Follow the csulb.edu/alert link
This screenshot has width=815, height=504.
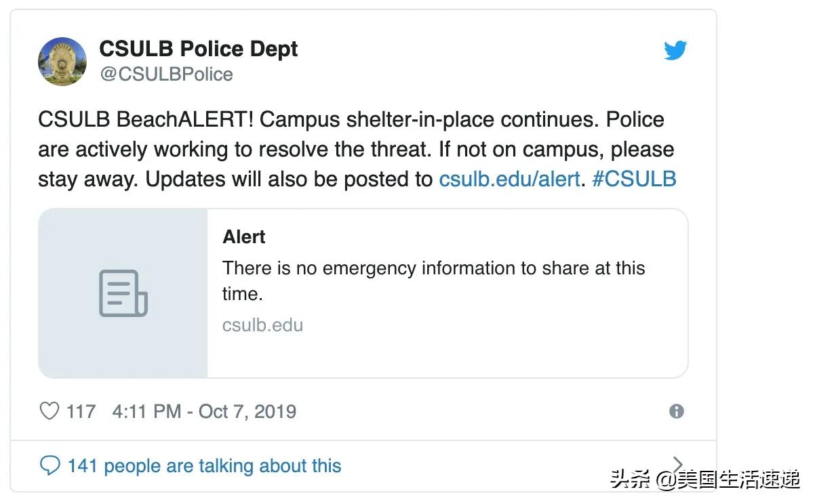coord(510,180)
